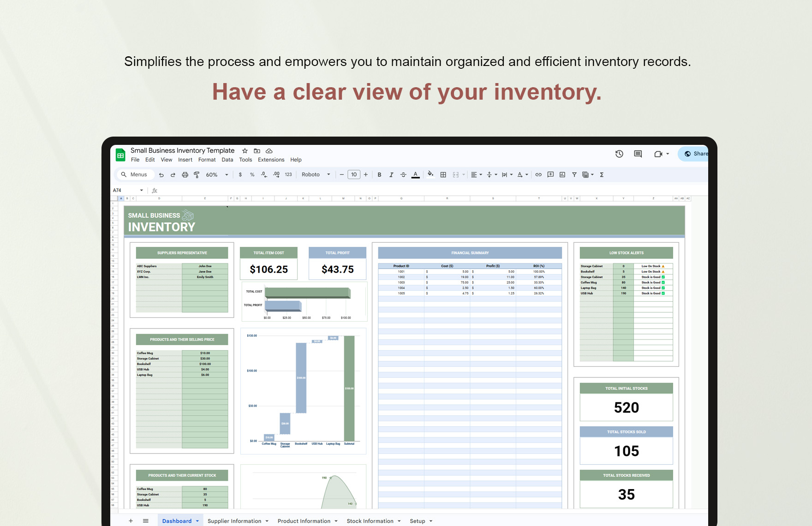Expand the Dashboard tab dropdown arrow
812x526 pixels.
click(197, 520)
